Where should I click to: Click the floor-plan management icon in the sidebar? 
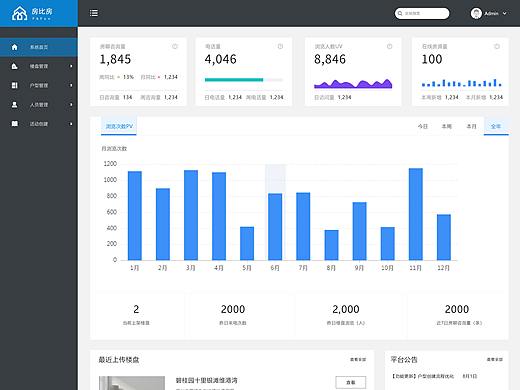(14, 85)
